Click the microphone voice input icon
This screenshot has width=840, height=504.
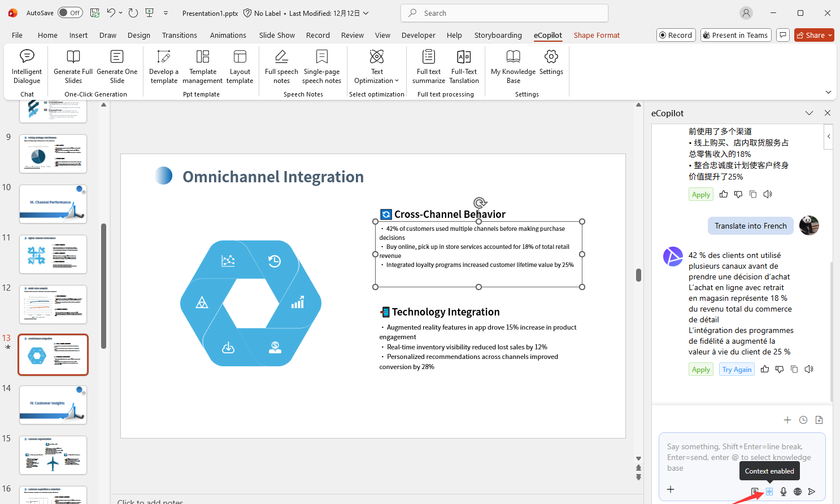point(784,492)
